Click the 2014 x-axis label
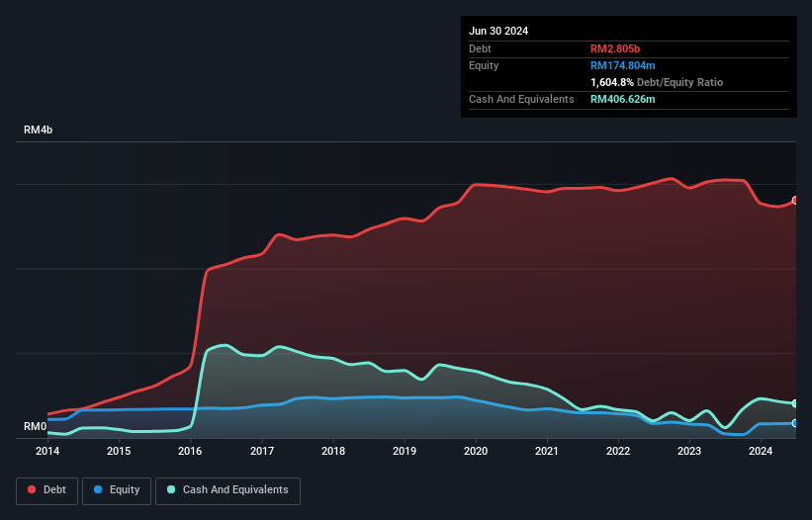Viewport: 812px width, 520px height. click(47, 451)
